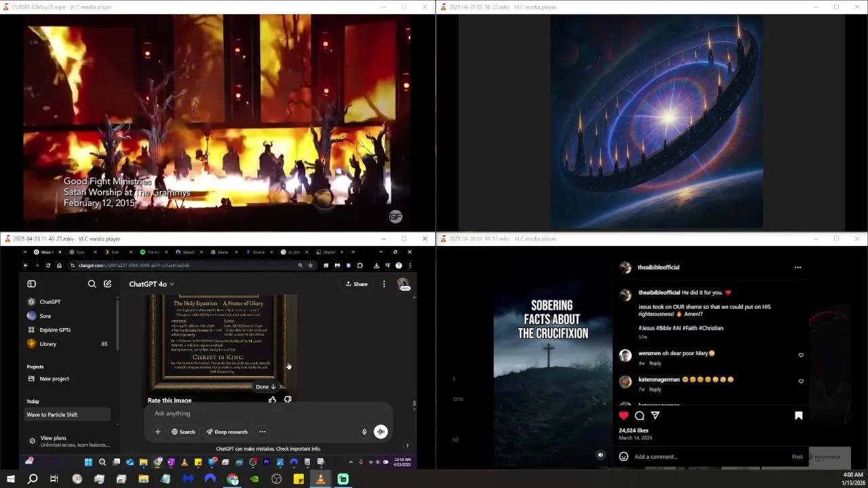Launch File Explorer from bottom taskbar
The height and width of the screenshot is (488, 868).
pyautogui.click(x=144, y=479)
